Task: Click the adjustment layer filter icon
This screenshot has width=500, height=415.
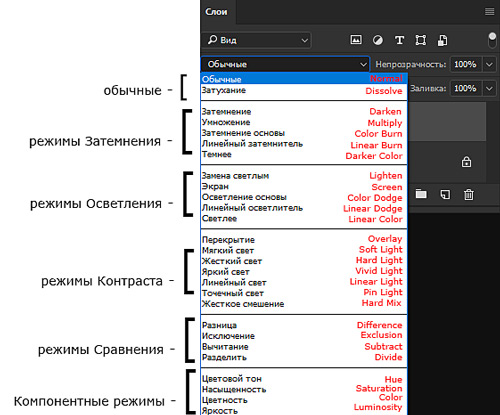Action: 378,40
